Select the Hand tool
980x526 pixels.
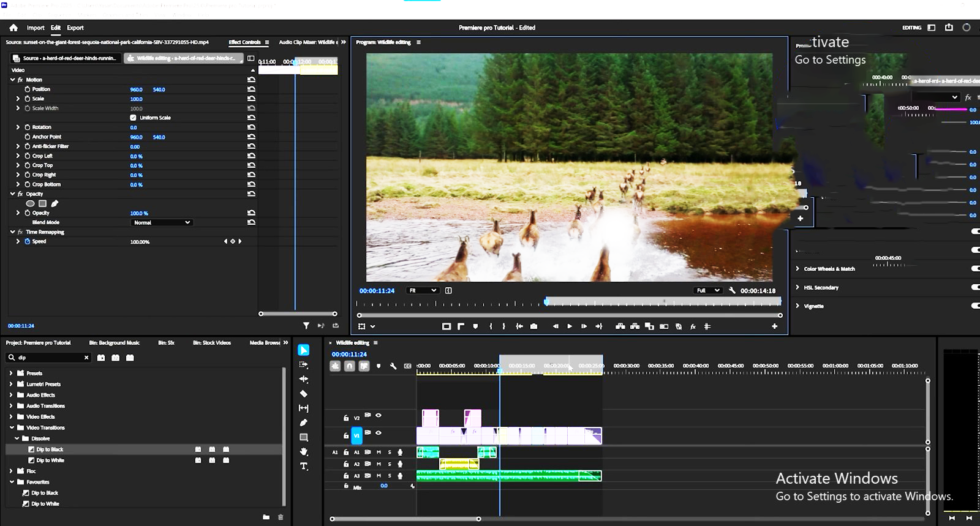(303, 452)
